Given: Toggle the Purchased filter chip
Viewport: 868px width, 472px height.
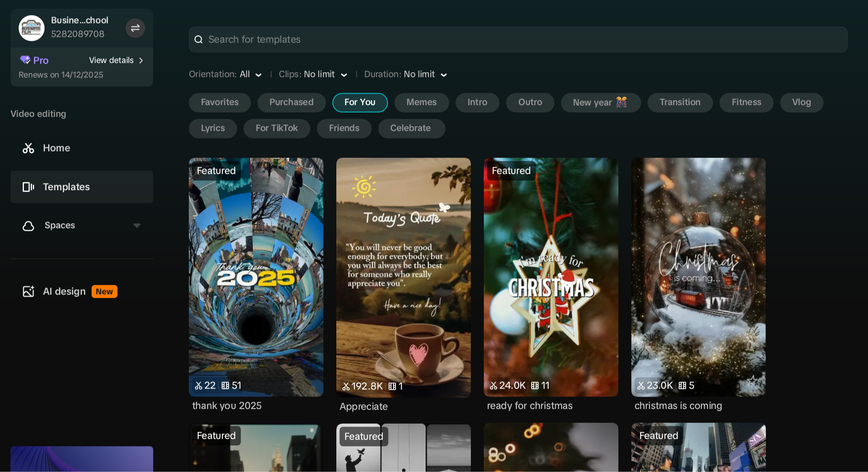Looking at the screenshot, I should pyautogui.click(x=291, y=103).
